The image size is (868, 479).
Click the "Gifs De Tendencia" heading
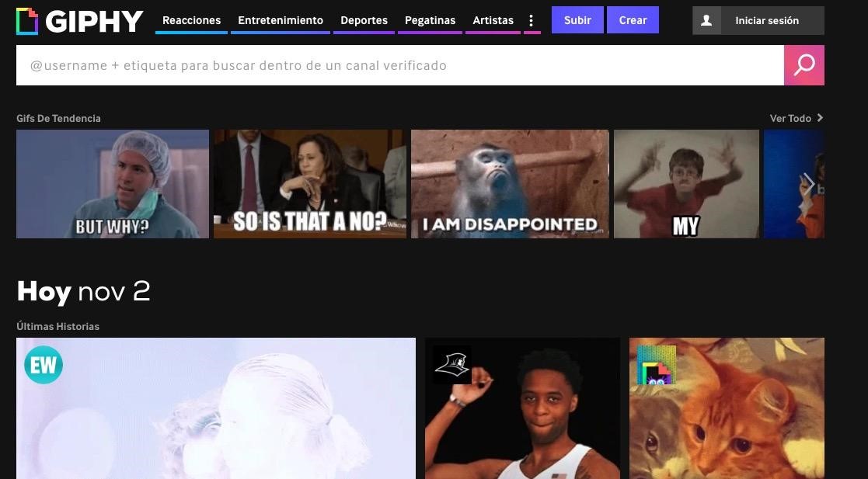[59, 118]
